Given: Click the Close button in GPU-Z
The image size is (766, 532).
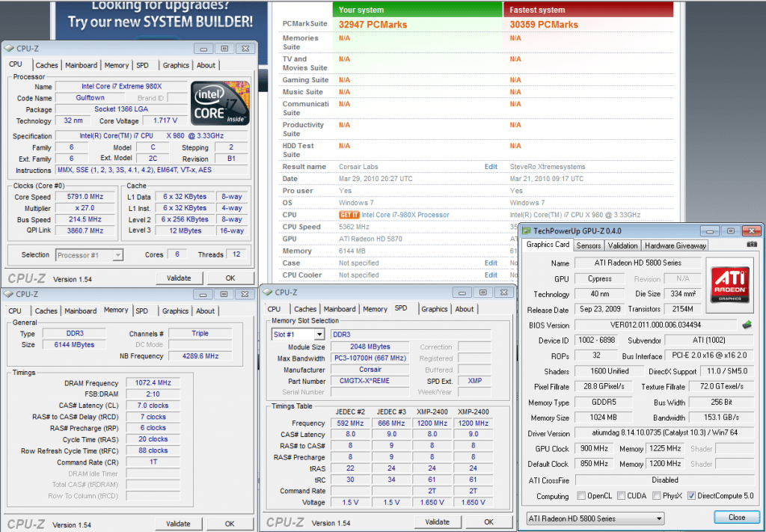Looking at the screenshot, I should [x=736, y=518].
